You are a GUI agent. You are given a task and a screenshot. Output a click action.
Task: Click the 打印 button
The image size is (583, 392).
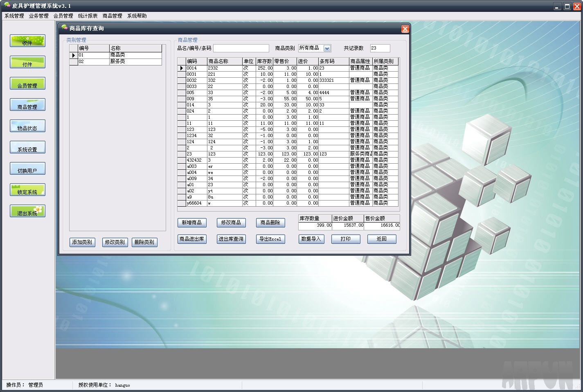pyautogui.click(x=346, y=239)
